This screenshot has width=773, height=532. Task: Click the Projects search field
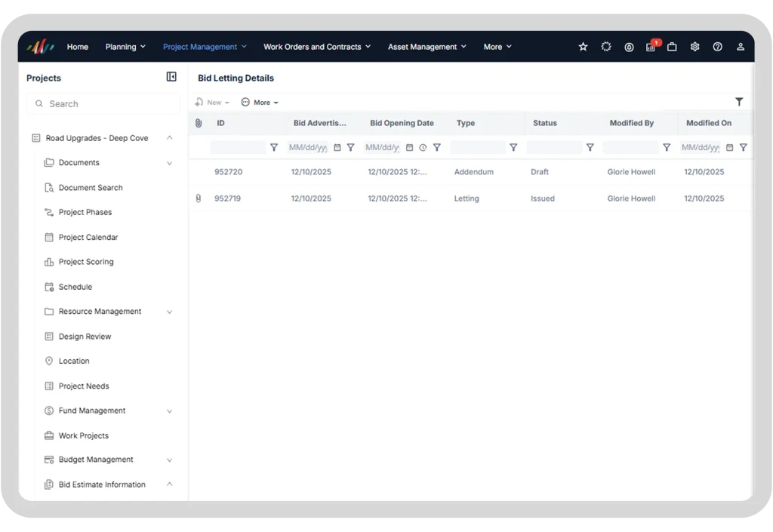coord(103,104)
